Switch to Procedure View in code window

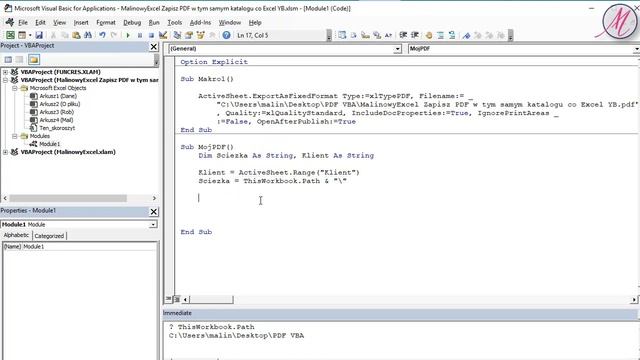169,299
